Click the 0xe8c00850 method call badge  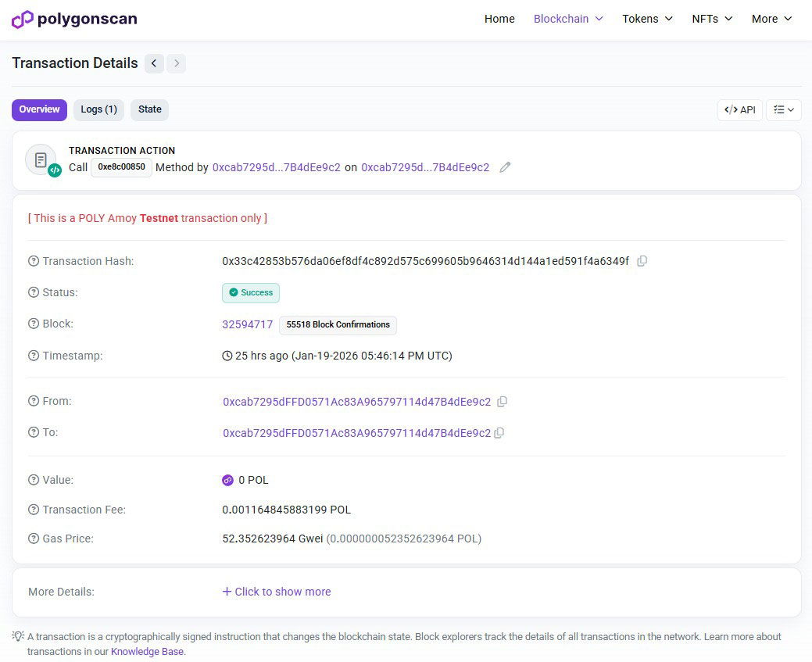coord(121,167)
